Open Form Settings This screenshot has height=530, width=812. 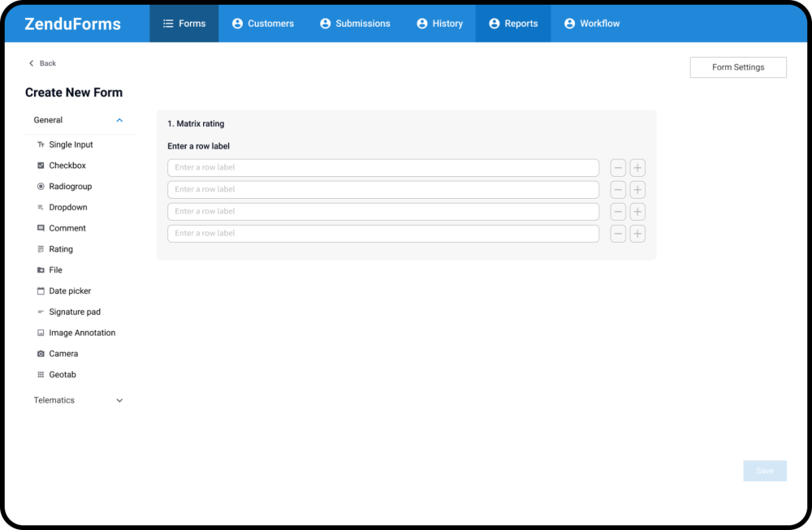[x=737, y=67]
